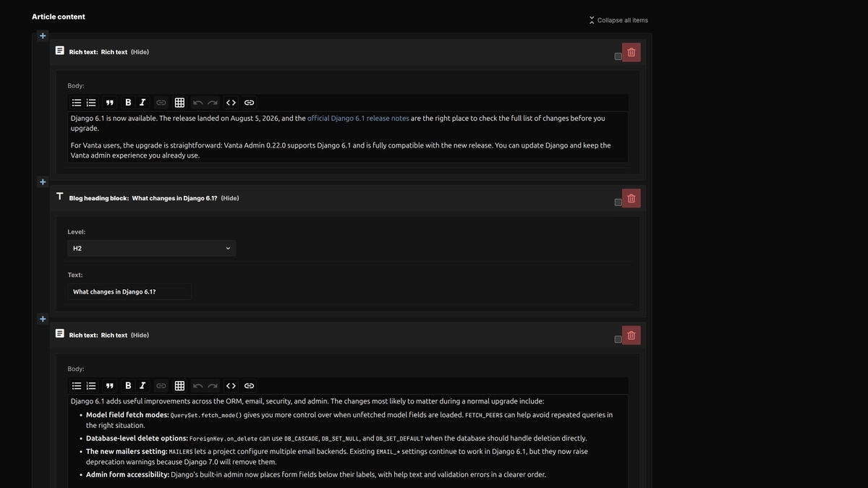Insert table via first Body toolbar

pos(179,103)
